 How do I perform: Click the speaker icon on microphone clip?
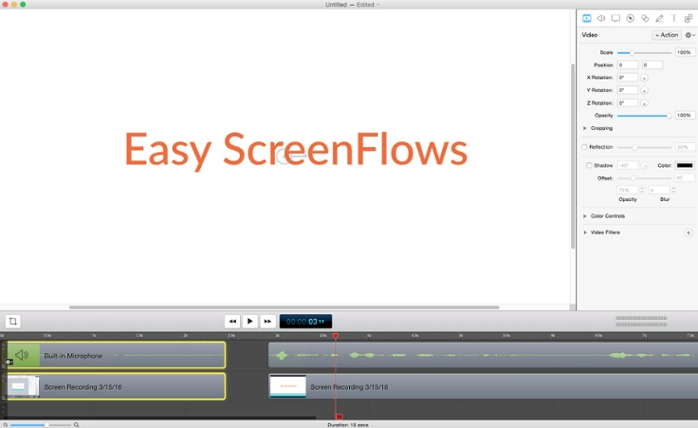pos(21,355)
